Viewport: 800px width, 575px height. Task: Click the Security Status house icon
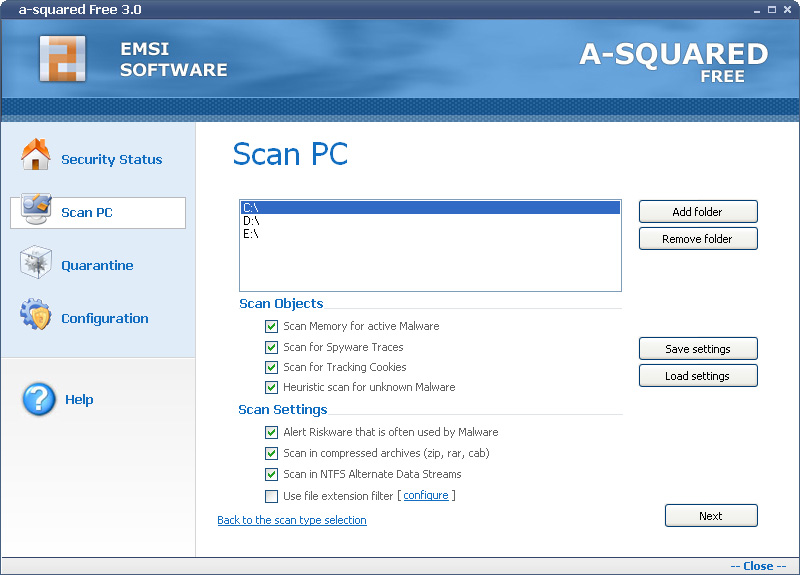(36, 156)
